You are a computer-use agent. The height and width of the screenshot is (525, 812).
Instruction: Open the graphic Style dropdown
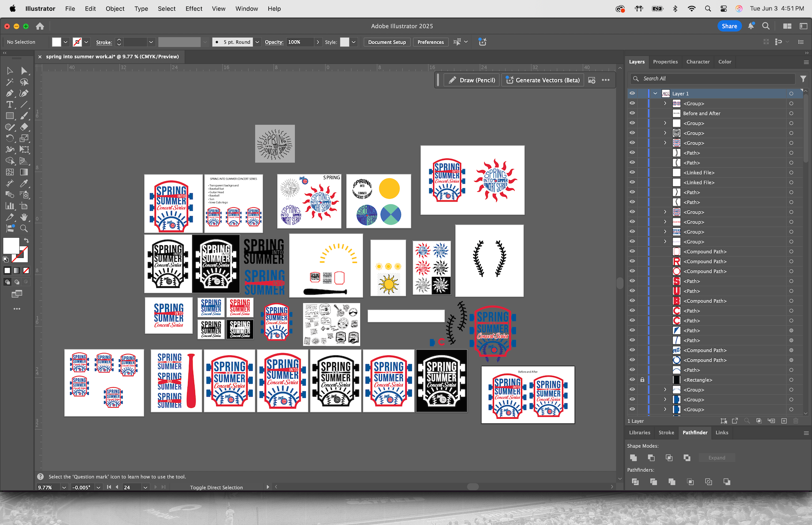[353, 42]
